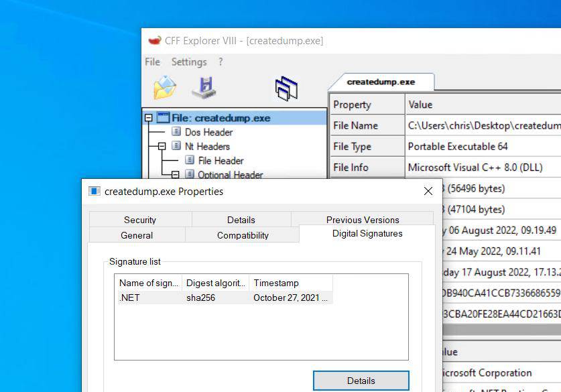The width and height of the screenshot is (561, 392).
Task: Click the Open file toolbar icon
Action: pyautogui.click(x=164, y=88)
